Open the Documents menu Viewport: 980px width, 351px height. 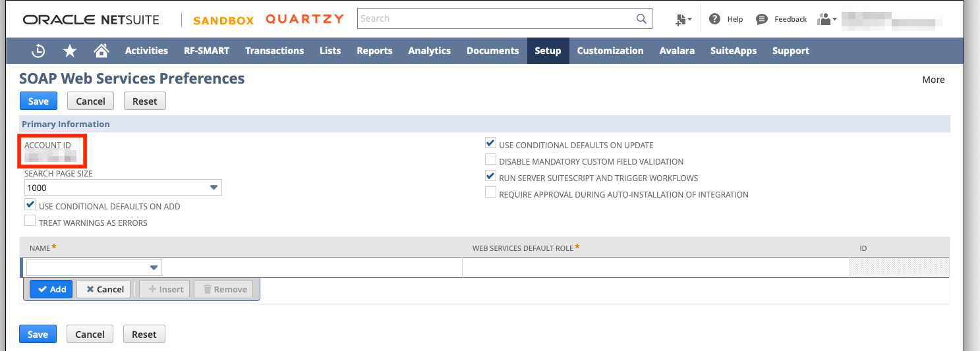coord(493,51)
